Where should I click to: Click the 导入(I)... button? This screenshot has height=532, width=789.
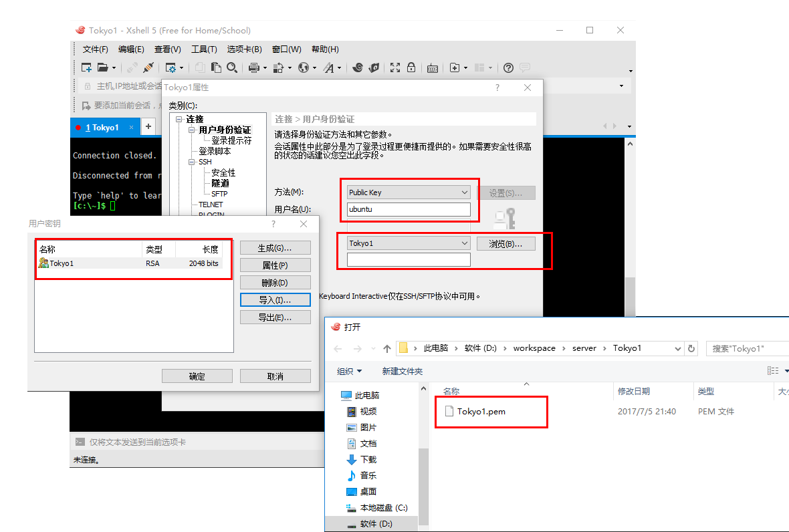(275, 299)
